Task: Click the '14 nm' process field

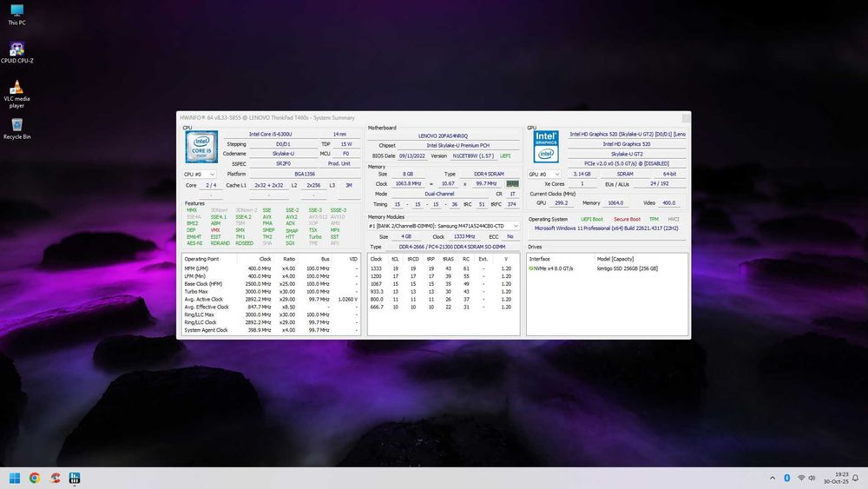Action: coord(339,134)
